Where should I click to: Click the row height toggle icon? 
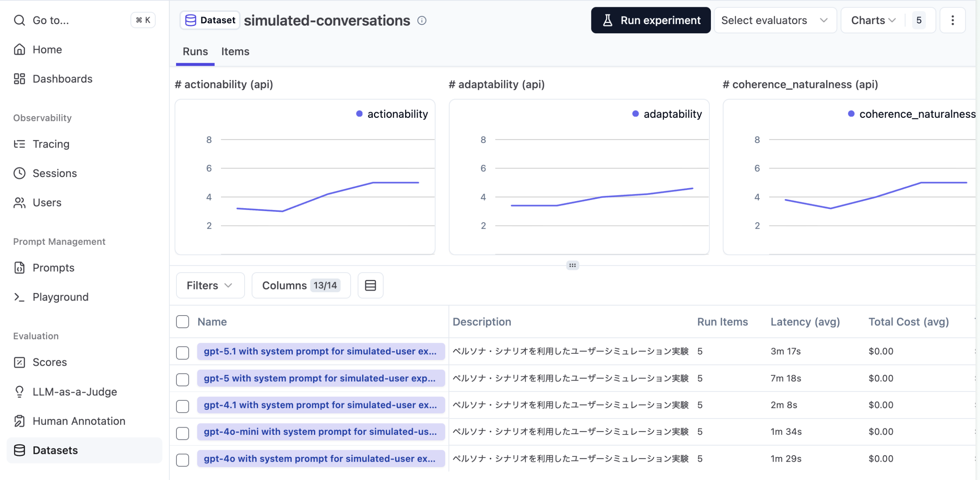pyautogui.click(x=370, y=285)
